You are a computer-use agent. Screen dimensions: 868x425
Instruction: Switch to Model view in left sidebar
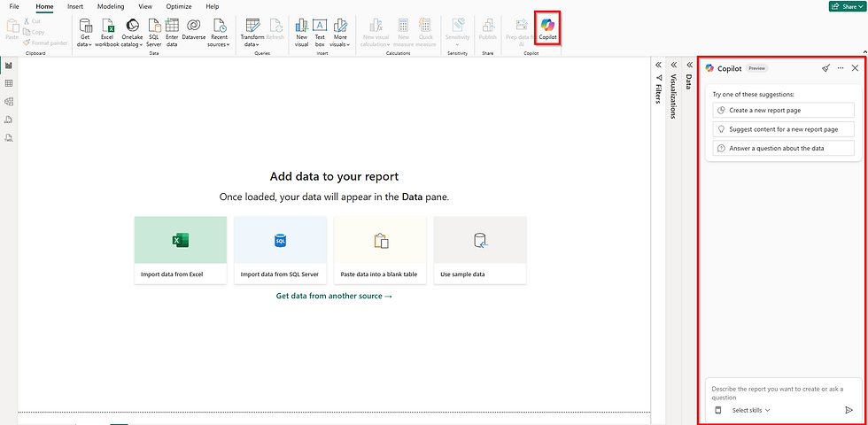point(9,102)
